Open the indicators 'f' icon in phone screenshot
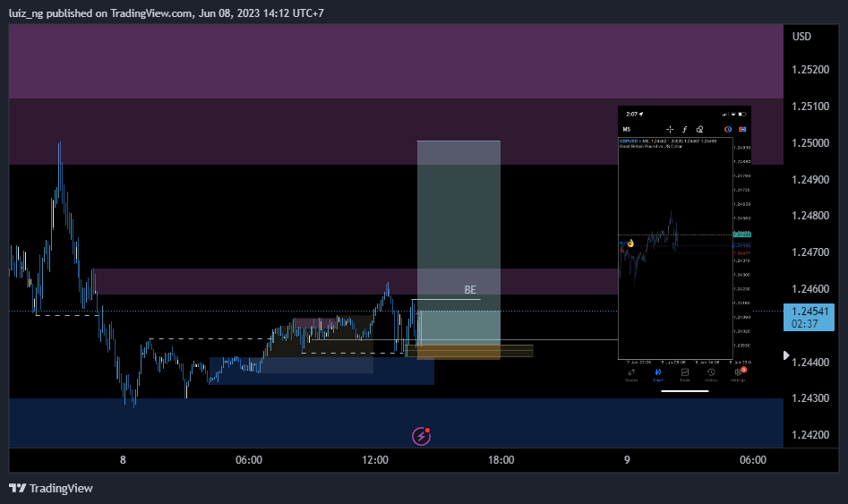Image resolution: width=848 pixels, height=504 pixels. pyautogui.click(x=685, y=129)
